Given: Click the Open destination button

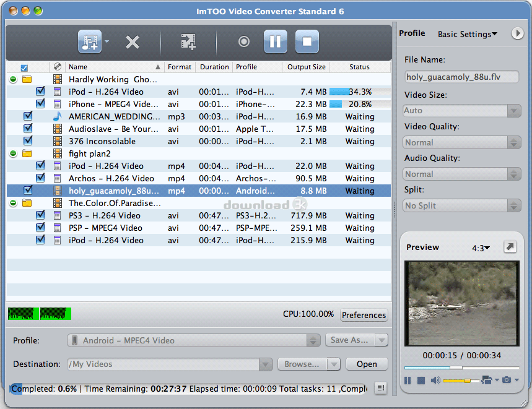Looking at the screenshot, I should 367,364.
